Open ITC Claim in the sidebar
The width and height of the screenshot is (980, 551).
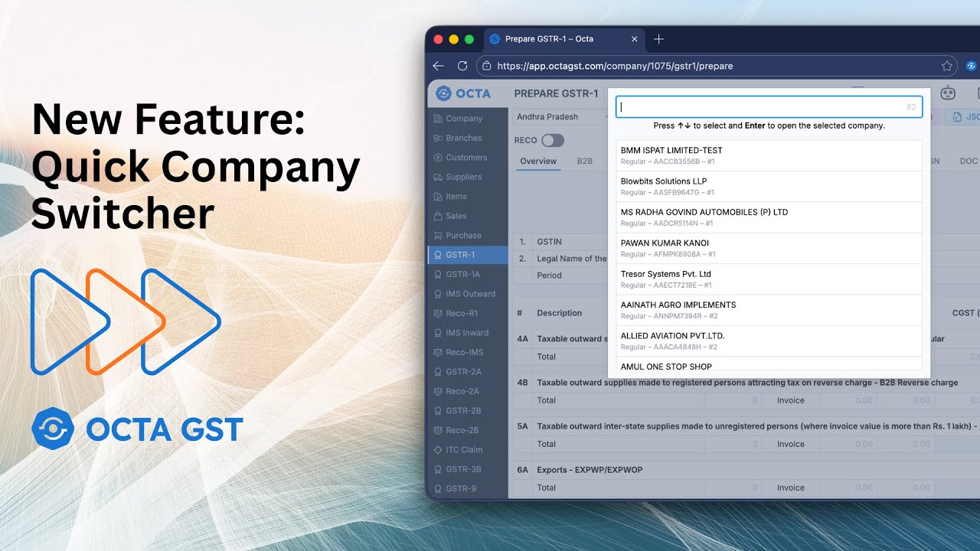[467, 450]
